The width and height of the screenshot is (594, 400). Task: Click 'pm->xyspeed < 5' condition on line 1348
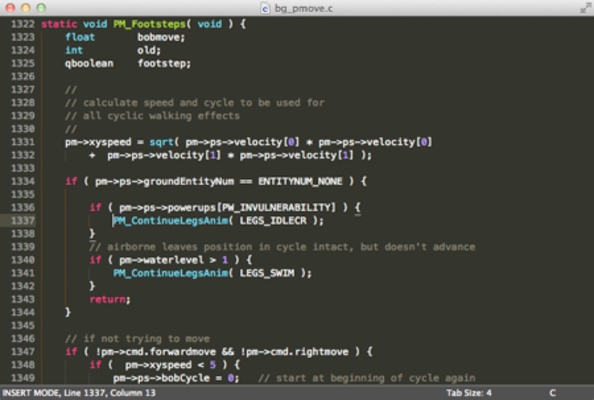click(x=170, y=365)
